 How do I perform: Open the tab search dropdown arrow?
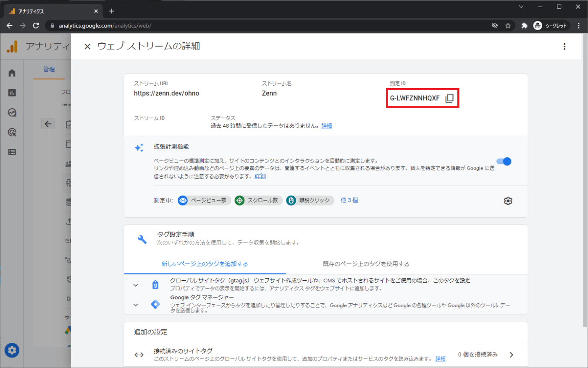521,7
